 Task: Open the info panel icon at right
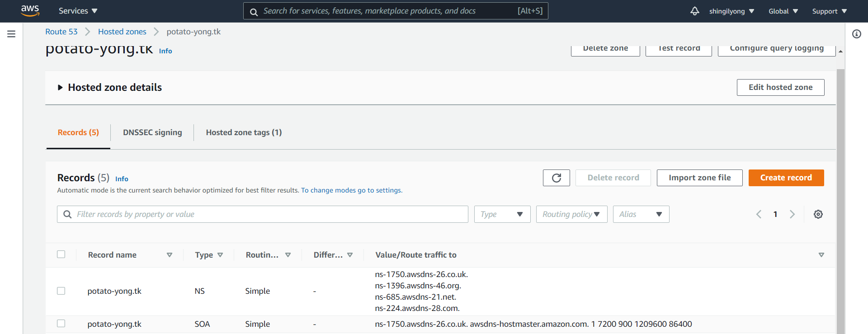(856, 34)
